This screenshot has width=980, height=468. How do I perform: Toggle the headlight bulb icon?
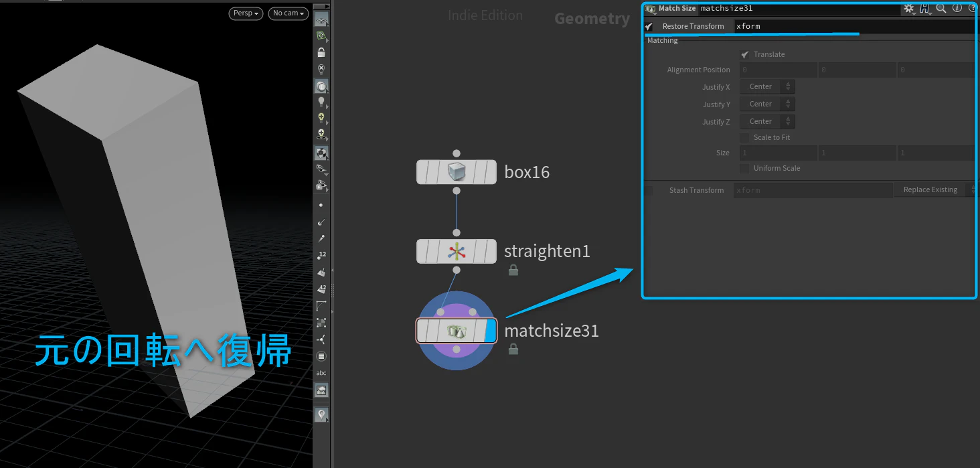(x=321, y=102)
